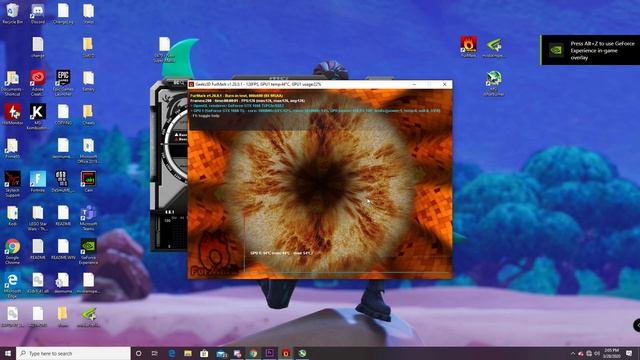Open the Recycle Bin desktop icon

(12, 13)
